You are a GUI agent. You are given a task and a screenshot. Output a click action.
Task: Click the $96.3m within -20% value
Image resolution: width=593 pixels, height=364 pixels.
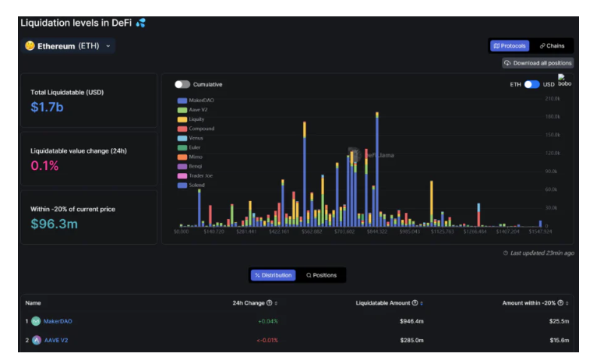pyautogui.click(x=54, y=224)
